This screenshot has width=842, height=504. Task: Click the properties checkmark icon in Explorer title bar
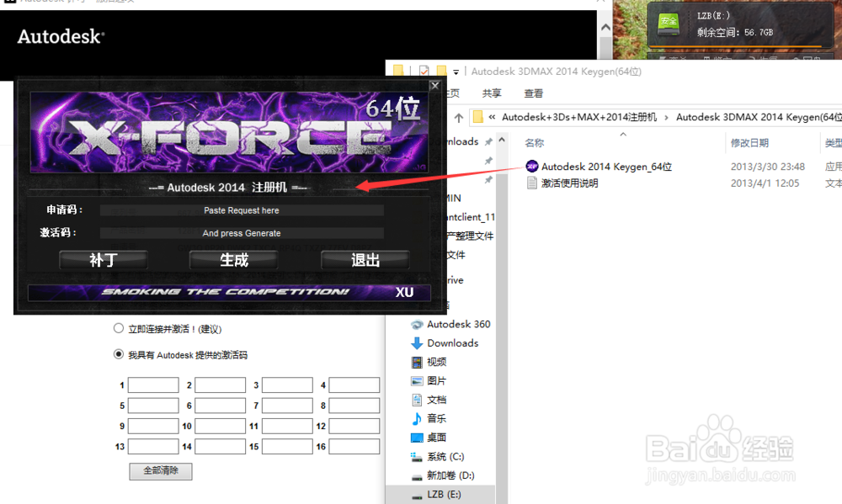pyautogui.click(x=424, y=71)
